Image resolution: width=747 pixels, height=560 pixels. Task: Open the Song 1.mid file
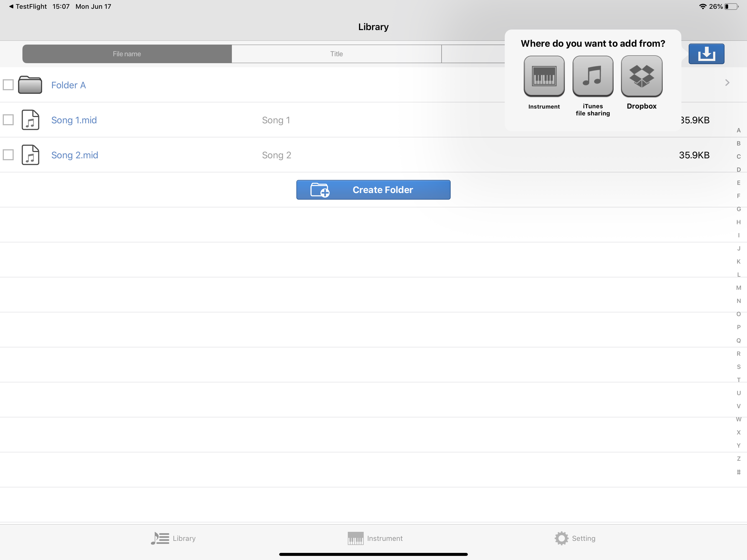(74, 120)
